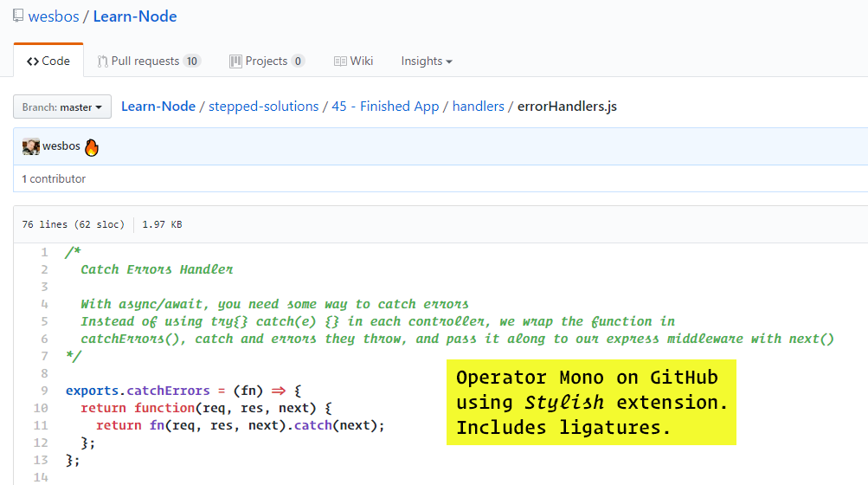Viewport: 868px width, 485px height.
Task: Click the exports.catchErrors code line
Action: pyautogui.click(x=183, y=391)
